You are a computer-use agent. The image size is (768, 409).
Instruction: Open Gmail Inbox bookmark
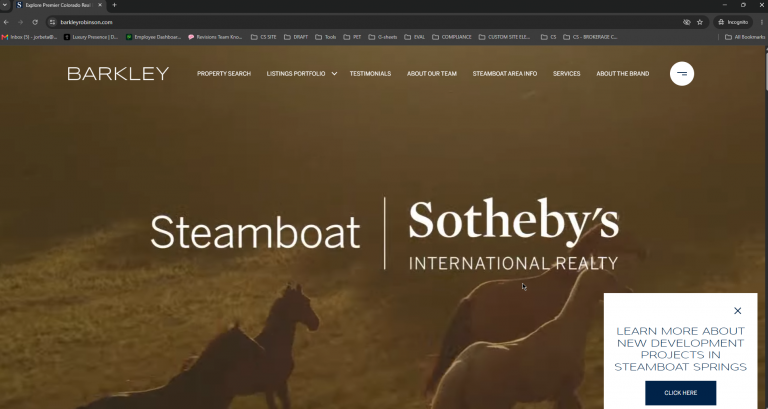29,37
